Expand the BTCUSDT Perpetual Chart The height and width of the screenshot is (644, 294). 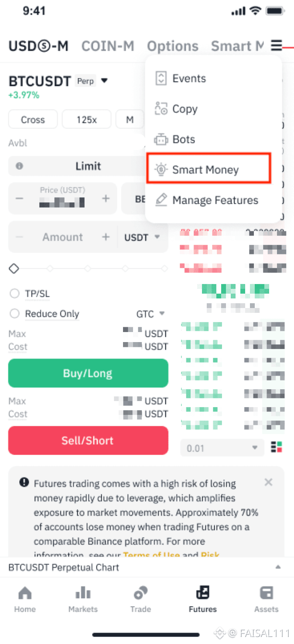pyautogui.click(x=278, y=567)
